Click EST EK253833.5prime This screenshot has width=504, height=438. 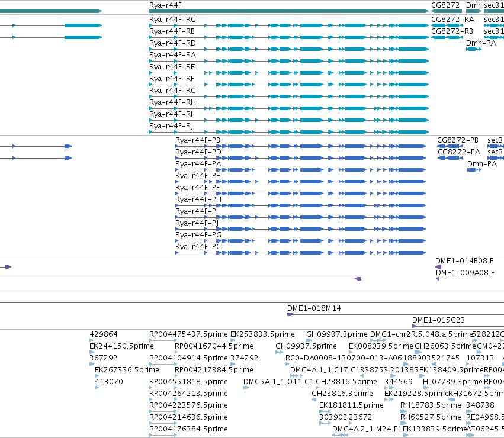click(262, 335)
